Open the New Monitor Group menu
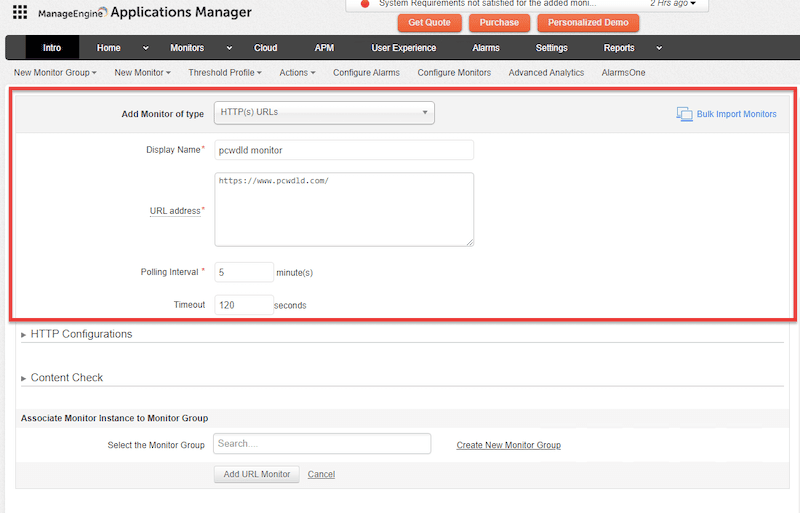This screenshot has width=800, height=513. [x=55, y=72]
